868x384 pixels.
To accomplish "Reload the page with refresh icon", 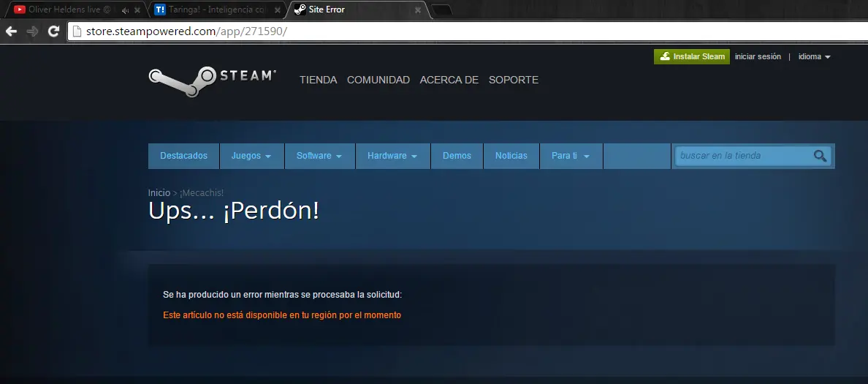I will click(x=53, y=31).
